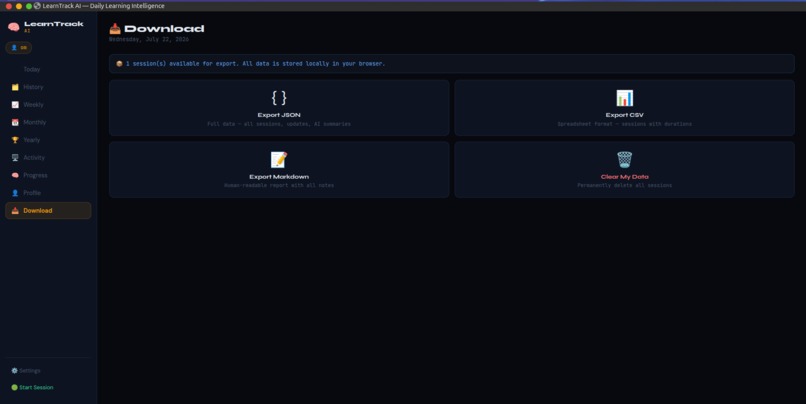
Task: Open Monthly via its calendar icon
Action: click(x=15, y=122)
